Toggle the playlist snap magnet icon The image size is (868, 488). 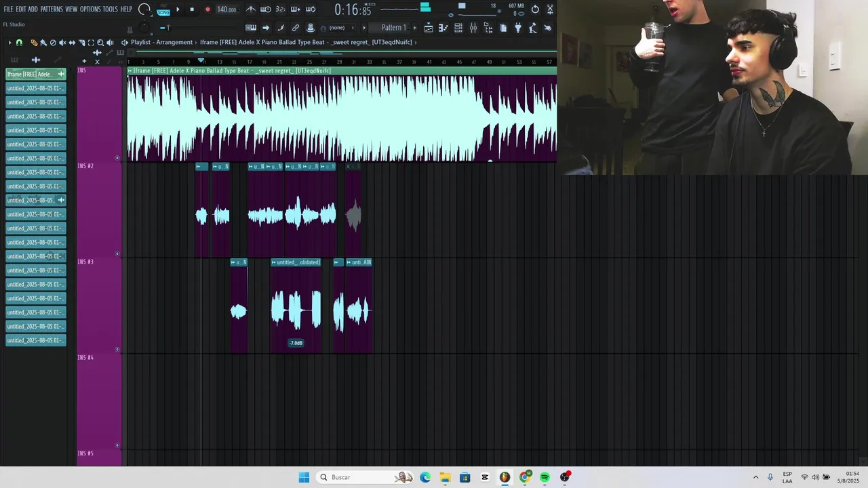tap(19, 43)
